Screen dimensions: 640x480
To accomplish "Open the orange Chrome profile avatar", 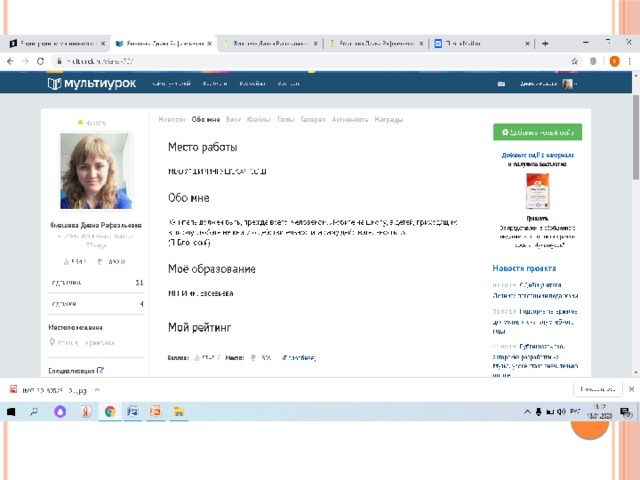I will click(x=614, y=61).
